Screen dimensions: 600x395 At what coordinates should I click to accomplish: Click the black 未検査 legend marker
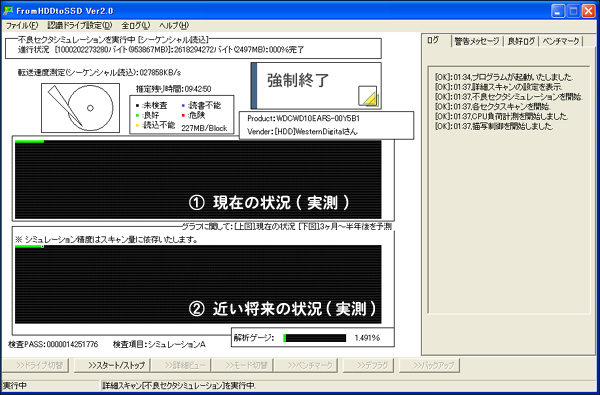[137, 106]
